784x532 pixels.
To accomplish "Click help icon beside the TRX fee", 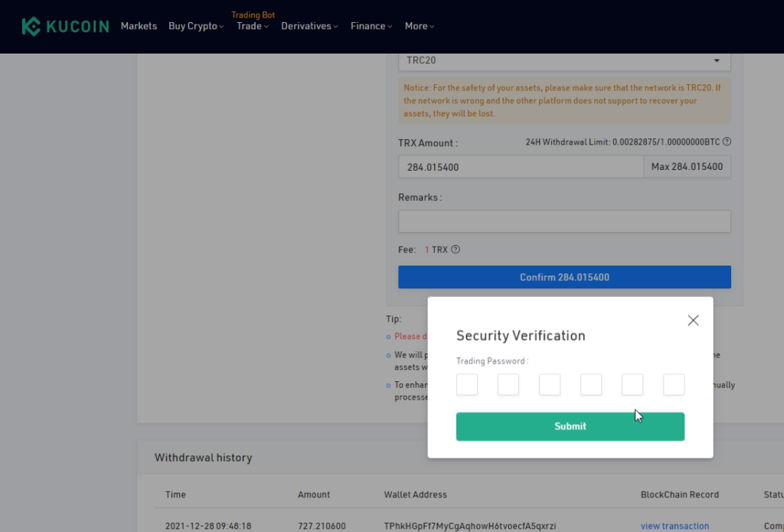I will [456, 250].
